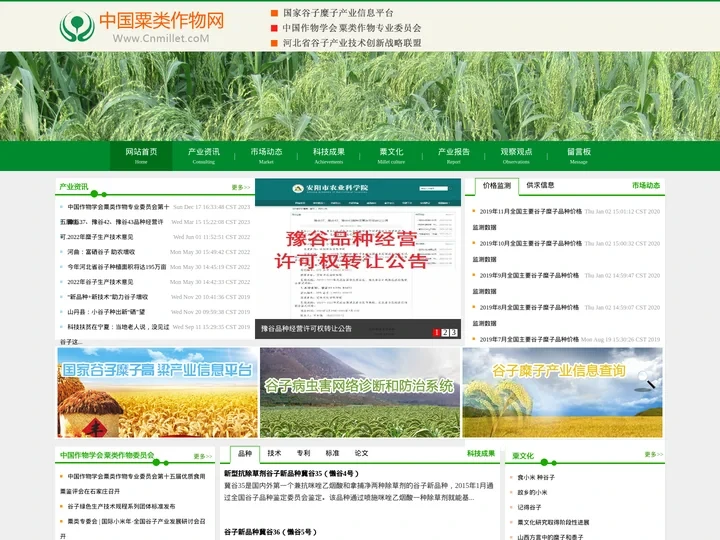Click the 科技成果 heading above articles
Screen dimensions: 720x540
pos(481,454)
